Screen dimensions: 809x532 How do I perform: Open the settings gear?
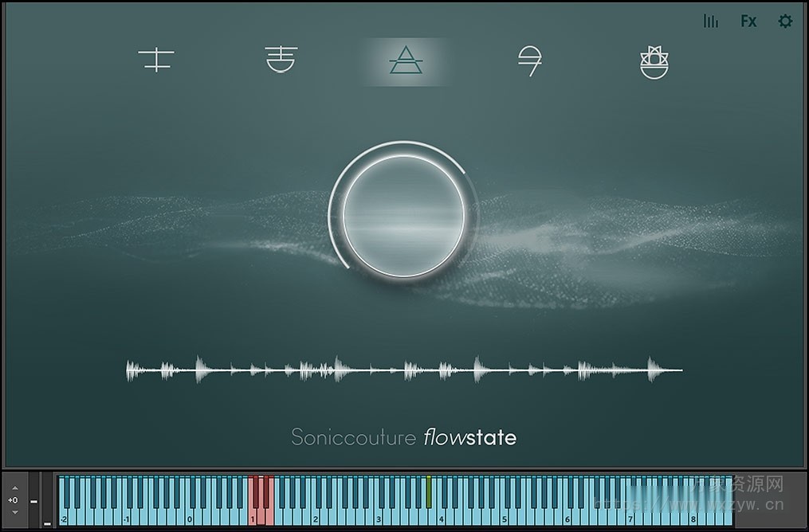point(784,21)
